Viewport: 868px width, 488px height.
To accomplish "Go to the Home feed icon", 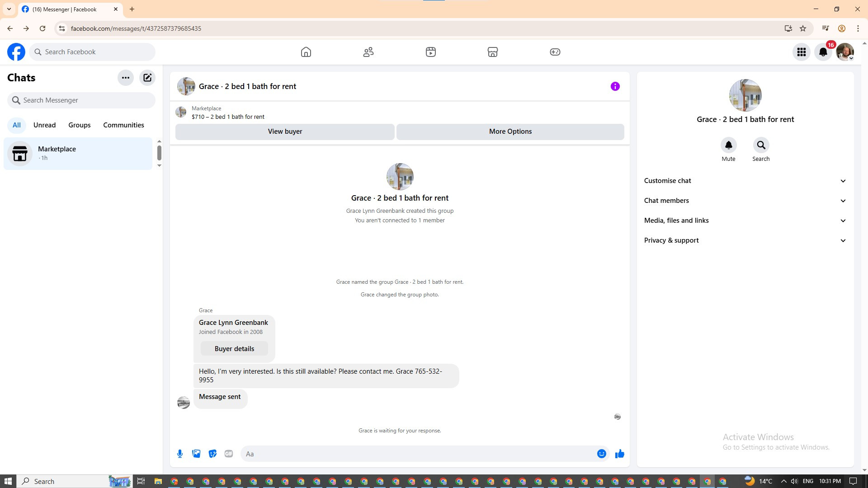I will (306, 52).
